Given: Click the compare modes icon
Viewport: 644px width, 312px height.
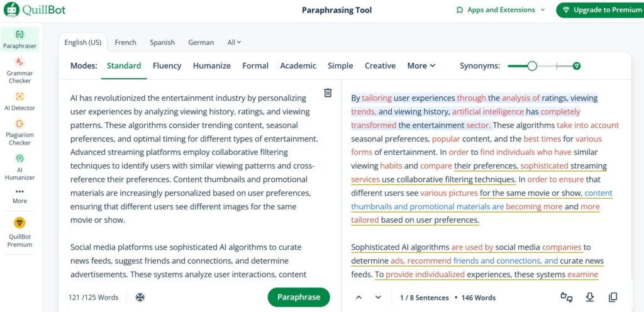Looking at the screenshot, I should [x=567, y=298].
